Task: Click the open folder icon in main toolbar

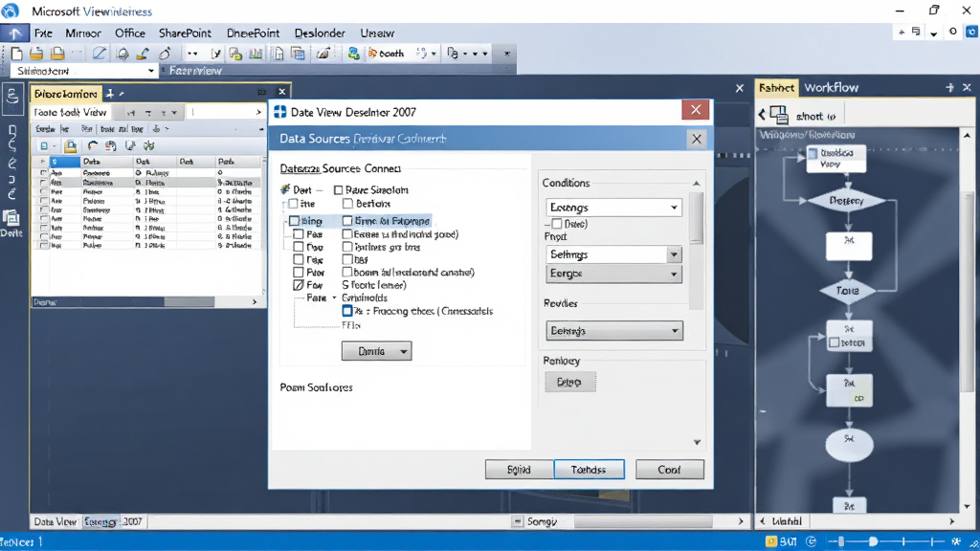Action: tap(37, 54)
